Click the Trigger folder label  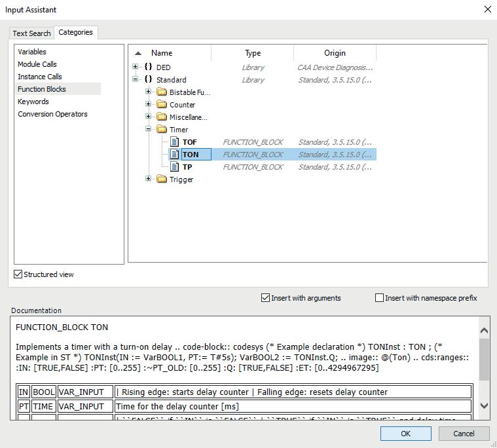(181, 179)
